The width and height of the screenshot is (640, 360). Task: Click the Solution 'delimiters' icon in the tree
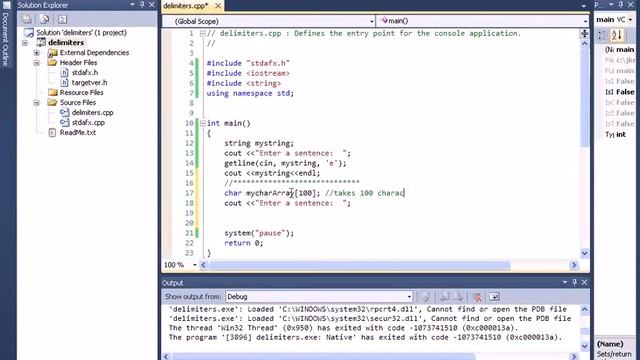(29, 33)
